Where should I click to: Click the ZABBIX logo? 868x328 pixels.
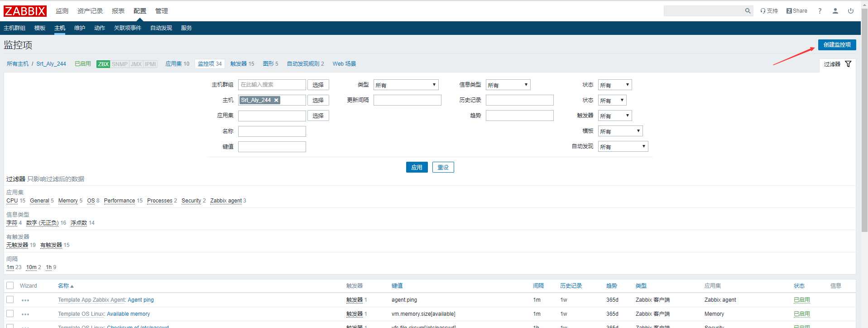[25, 11]
